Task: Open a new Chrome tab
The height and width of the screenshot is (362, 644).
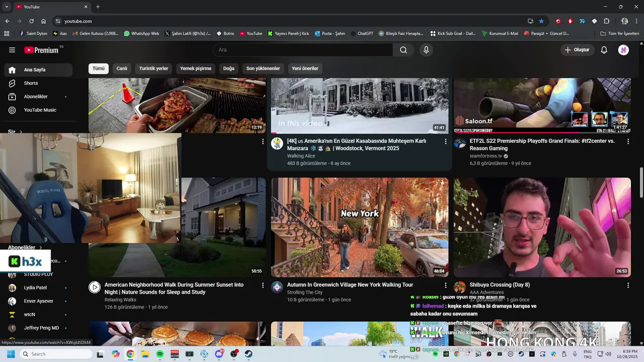Action: (x=98, y=7)
